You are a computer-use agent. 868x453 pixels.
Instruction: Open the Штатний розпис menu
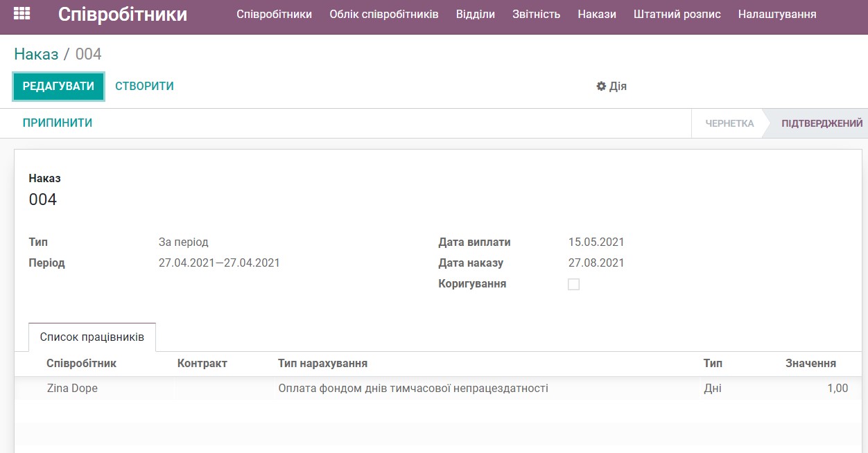click(678, 13)
